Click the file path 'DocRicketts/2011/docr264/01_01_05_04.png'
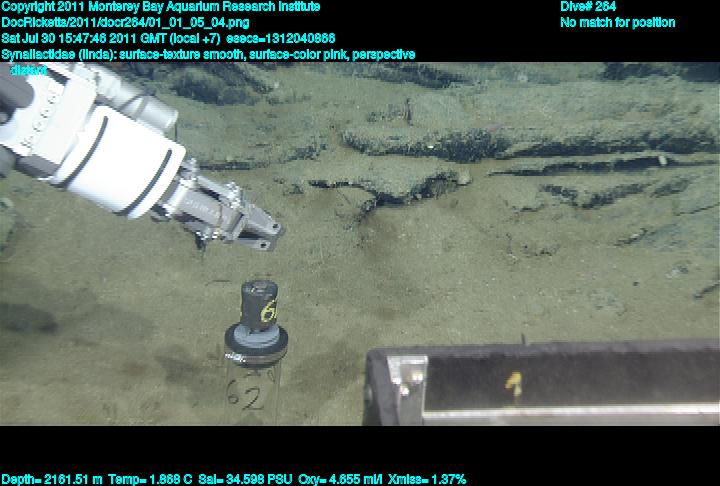Viewport: 720px width, 486px height. (125, 23)
